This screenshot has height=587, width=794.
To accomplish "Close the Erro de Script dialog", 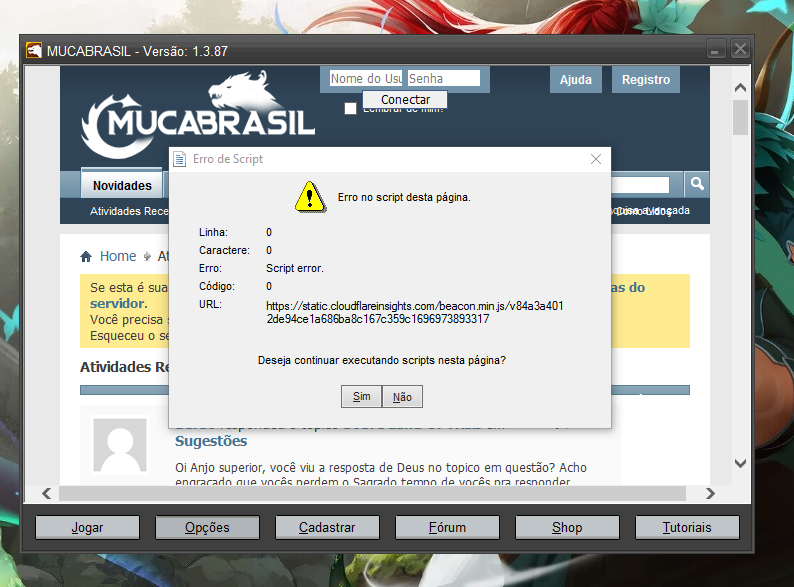I will tap(596, 159).
